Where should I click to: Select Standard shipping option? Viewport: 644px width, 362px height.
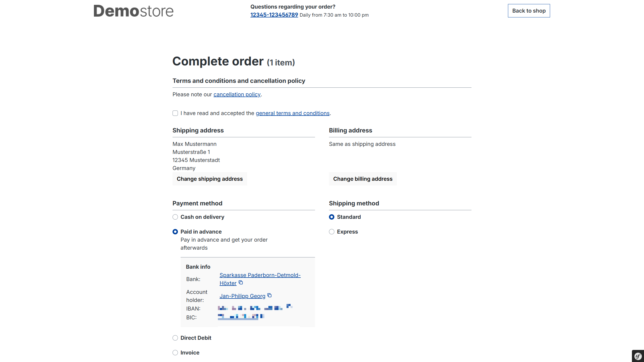pos(332,217)
